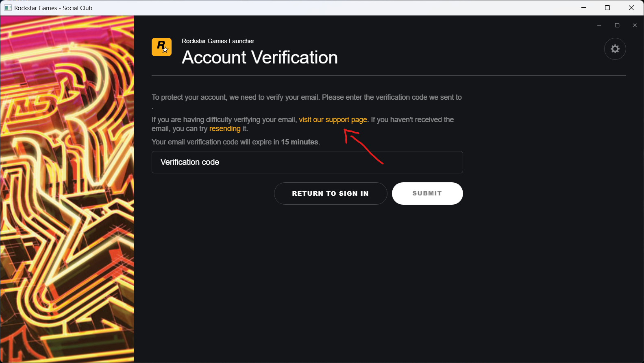The height and width of the screenshot is (363, 644).
Task: Maximize the Social Club window
Action: [607, 8]
